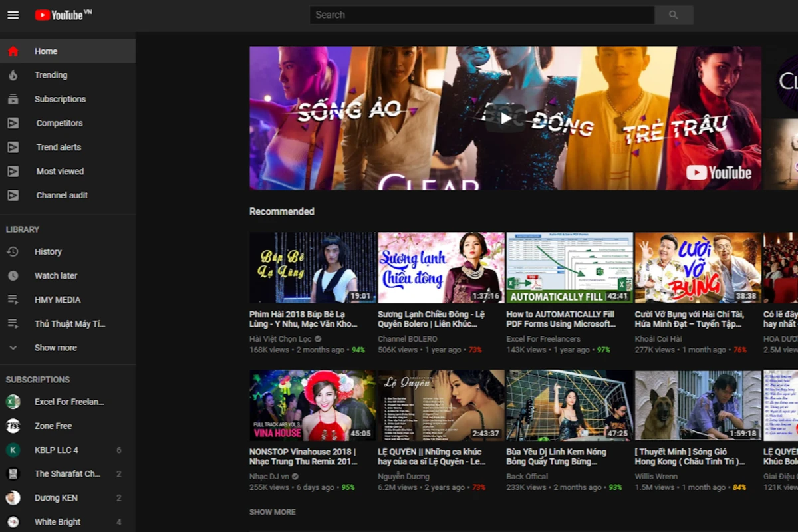The height and width of the screenshot is (532, 798).
Task: Open AUTOMATICALLY FILL PDF video thumbnail
Action: (570, 267)
